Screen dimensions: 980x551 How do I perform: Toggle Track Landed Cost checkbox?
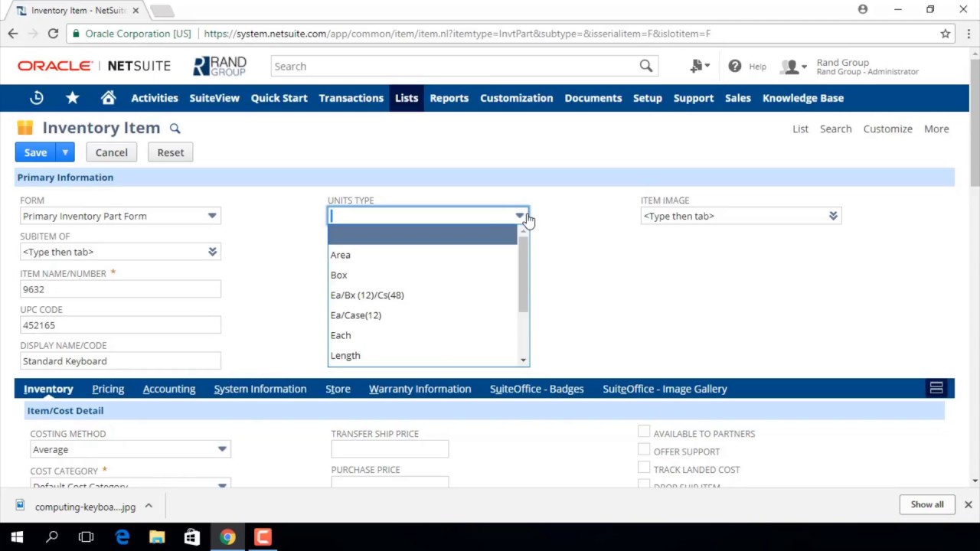644,468
